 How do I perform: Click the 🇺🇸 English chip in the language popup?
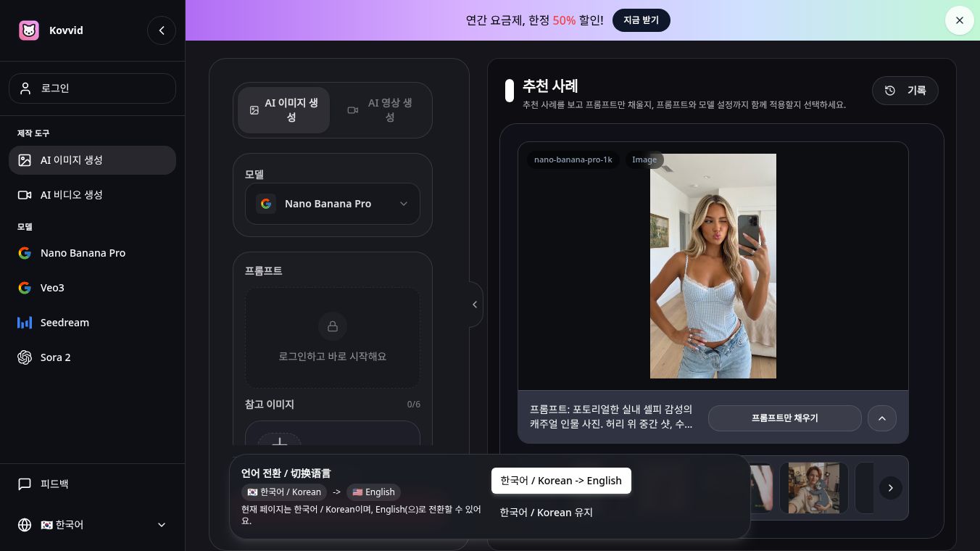coord(374,492)
